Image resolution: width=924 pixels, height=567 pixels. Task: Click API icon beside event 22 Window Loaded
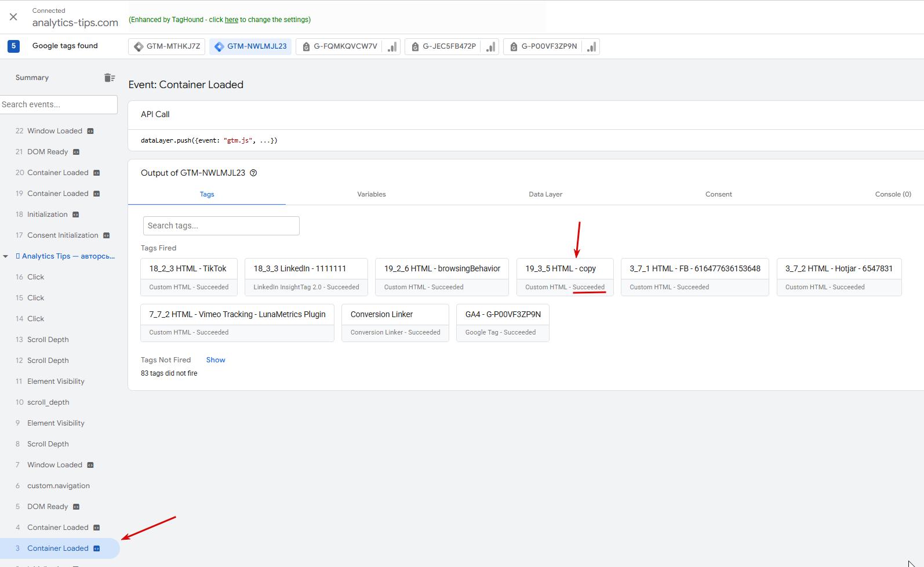[x=90, y=131]
